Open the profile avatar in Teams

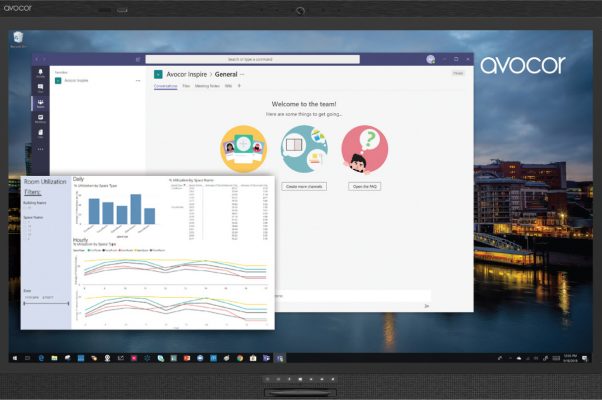pos(430,59)
